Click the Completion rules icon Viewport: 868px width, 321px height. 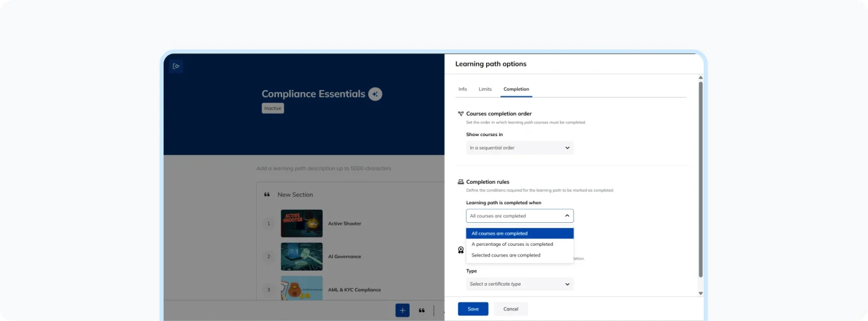[461, 182]
